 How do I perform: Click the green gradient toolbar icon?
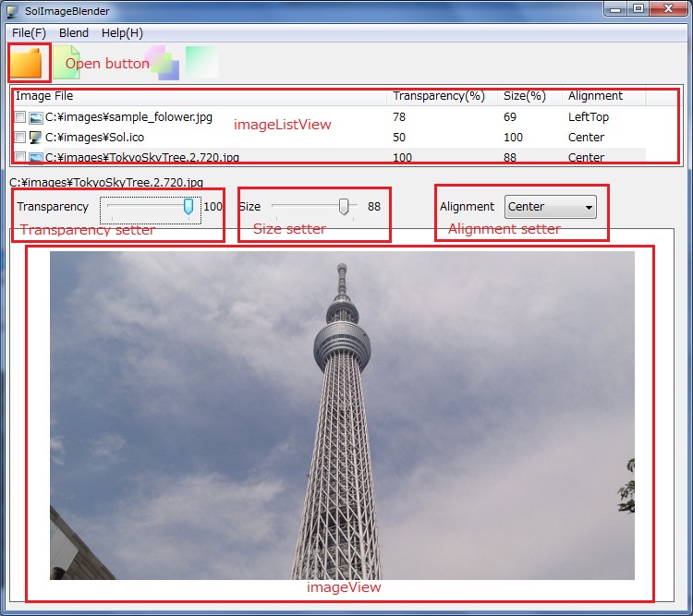[x=202, y=62]
